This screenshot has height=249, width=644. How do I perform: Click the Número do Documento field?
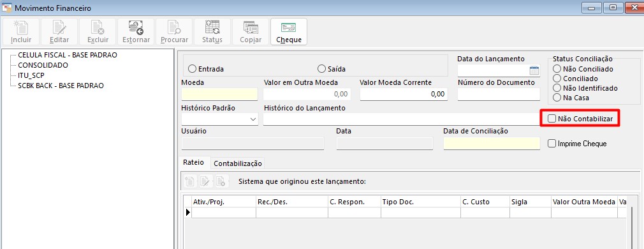(x=499, y=94)
